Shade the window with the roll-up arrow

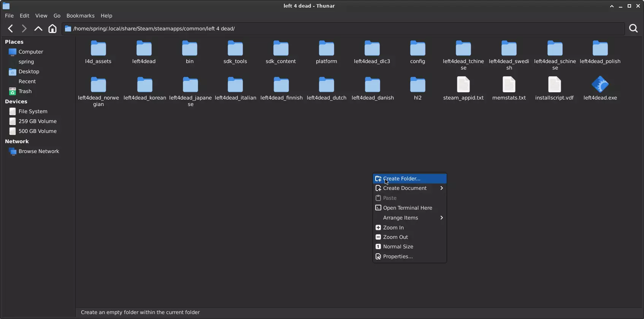[612, 6]
